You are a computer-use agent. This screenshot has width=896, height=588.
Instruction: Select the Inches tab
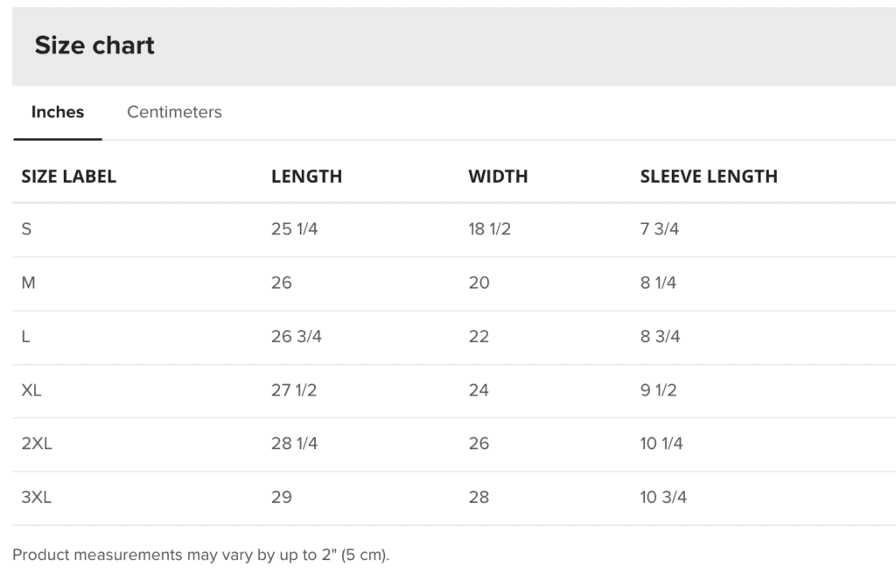point(58,112)
